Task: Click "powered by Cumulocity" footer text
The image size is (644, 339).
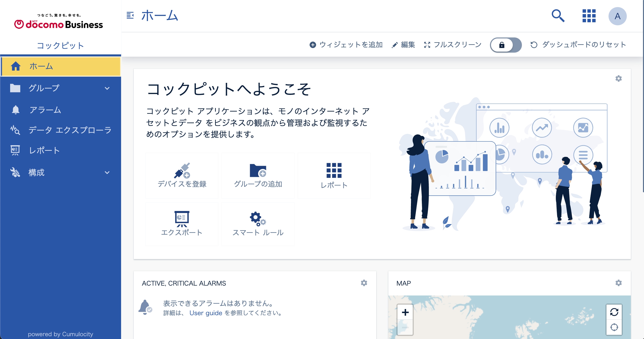Action: [61, 334]
